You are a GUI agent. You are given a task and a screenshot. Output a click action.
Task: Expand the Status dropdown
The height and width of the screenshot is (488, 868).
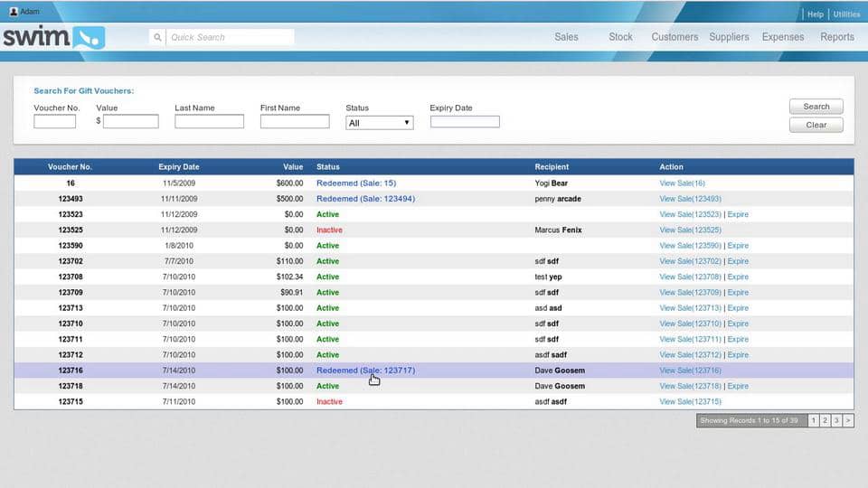[x=379, y=123]
